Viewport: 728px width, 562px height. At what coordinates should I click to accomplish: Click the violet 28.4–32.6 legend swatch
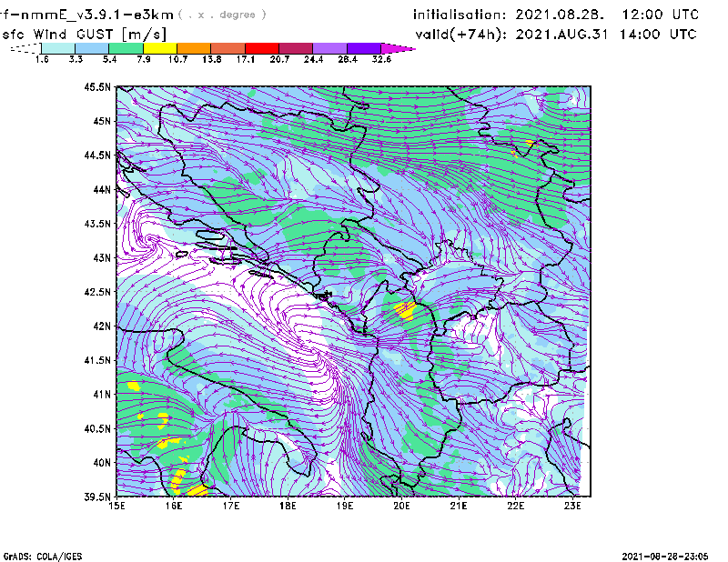tap(363, 48)
